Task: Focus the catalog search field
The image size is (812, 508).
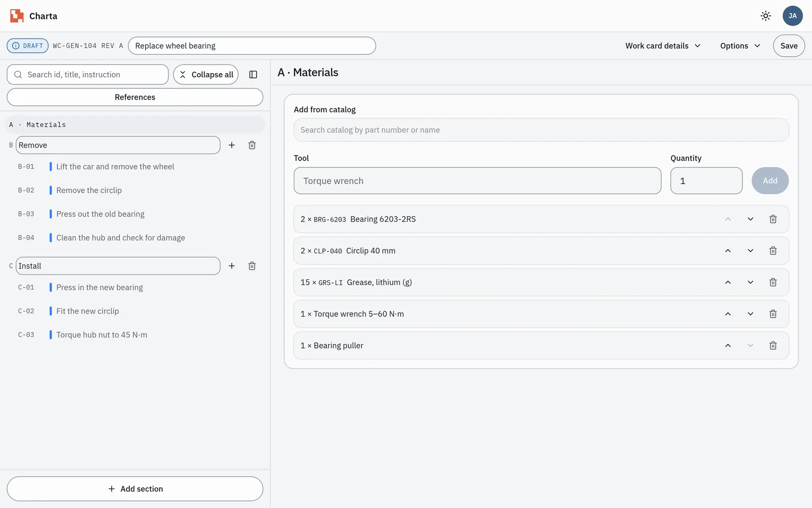Action: pos(541,130)
